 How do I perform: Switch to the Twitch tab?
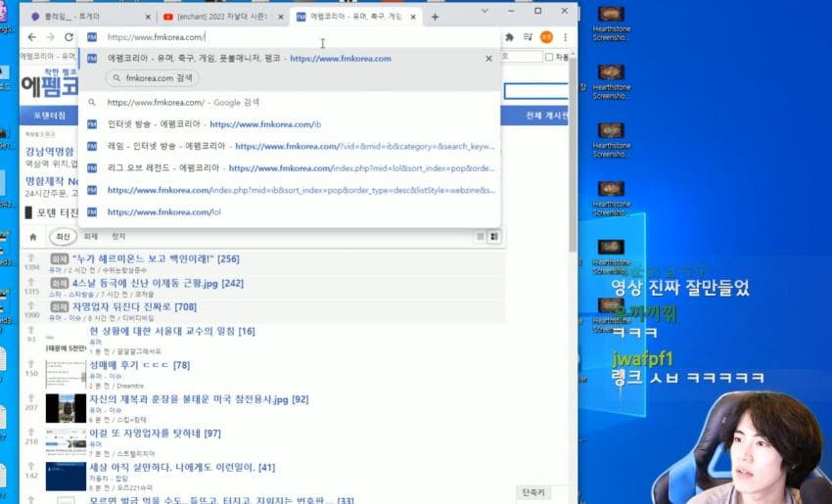[x=87, y=17]
